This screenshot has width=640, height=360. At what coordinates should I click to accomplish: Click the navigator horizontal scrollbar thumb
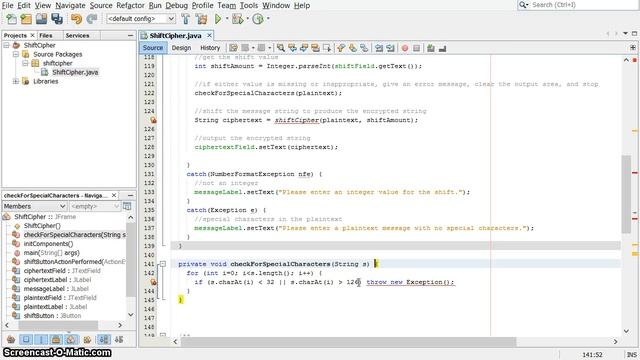tap(58, 325)
